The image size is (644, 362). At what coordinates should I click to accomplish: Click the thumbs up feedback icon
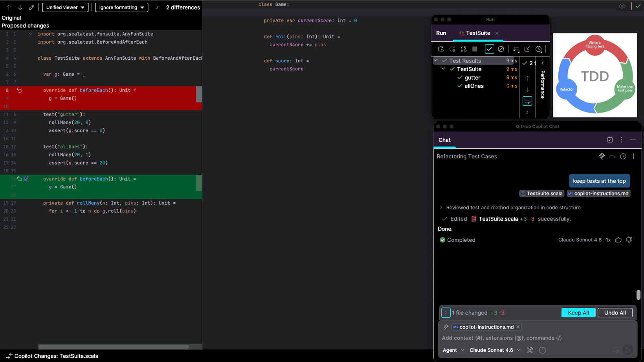click(x=618, y=240)
